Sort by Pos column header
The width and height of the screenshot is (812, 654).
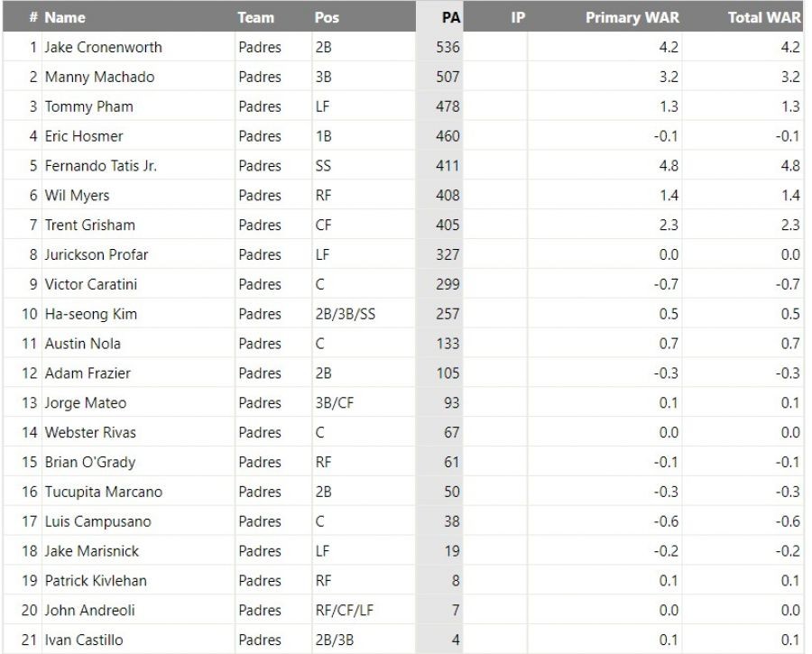327,17
